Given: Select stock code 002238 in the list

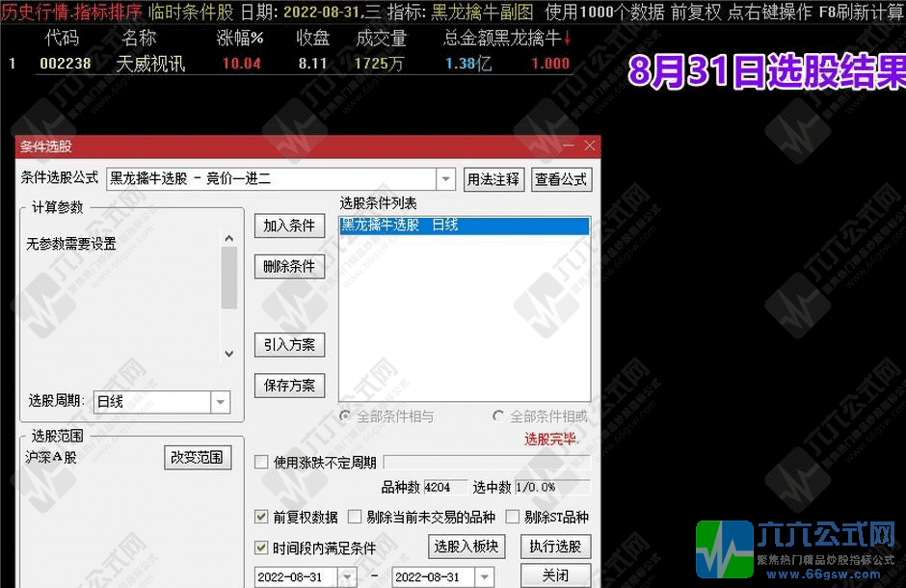Looking at the screenshot, I should 66,64.
